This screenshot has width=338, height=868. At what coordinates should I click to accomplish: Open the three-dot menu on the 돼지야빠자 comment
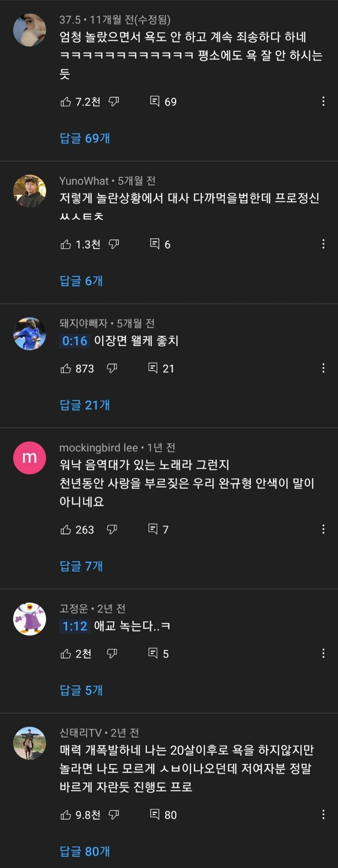click(x=323, y=368)
